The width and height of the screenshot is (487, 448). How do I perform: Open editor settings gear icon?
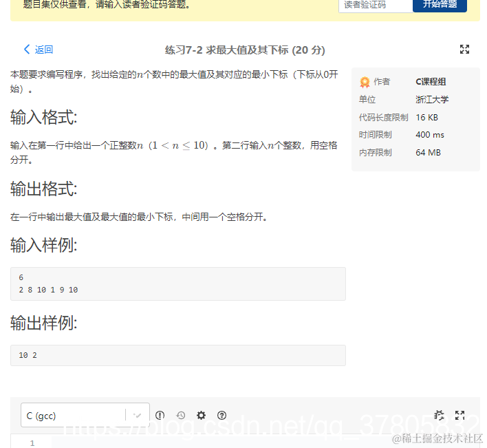[201, 415]
